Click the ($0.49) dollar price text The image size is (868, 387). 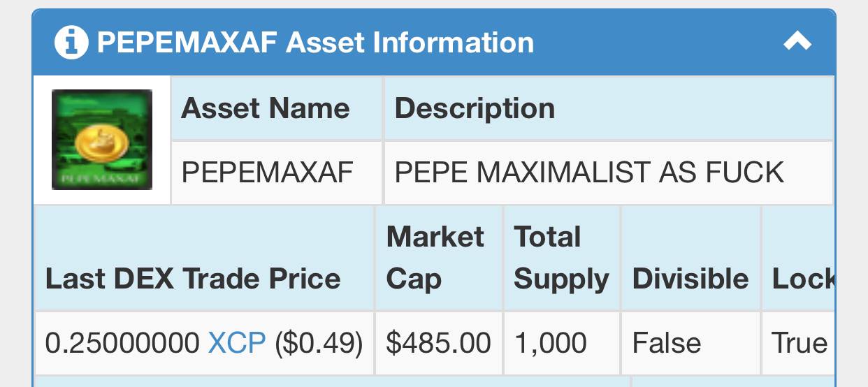pyautogui.click(x=319, y=343)
